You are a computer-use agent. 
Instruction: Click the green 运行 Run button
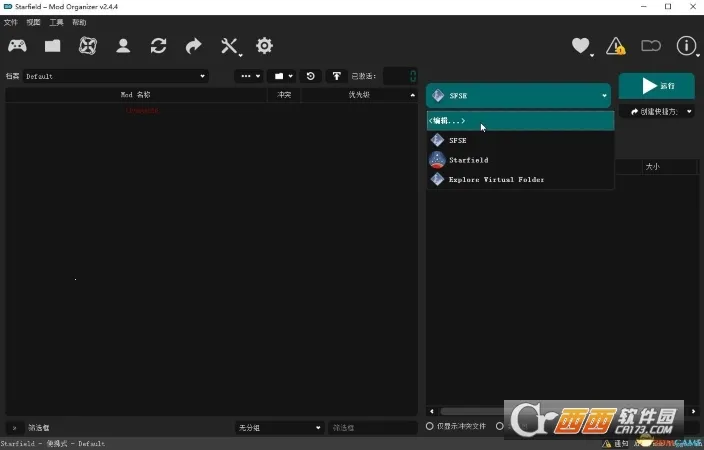coord(656,86)
